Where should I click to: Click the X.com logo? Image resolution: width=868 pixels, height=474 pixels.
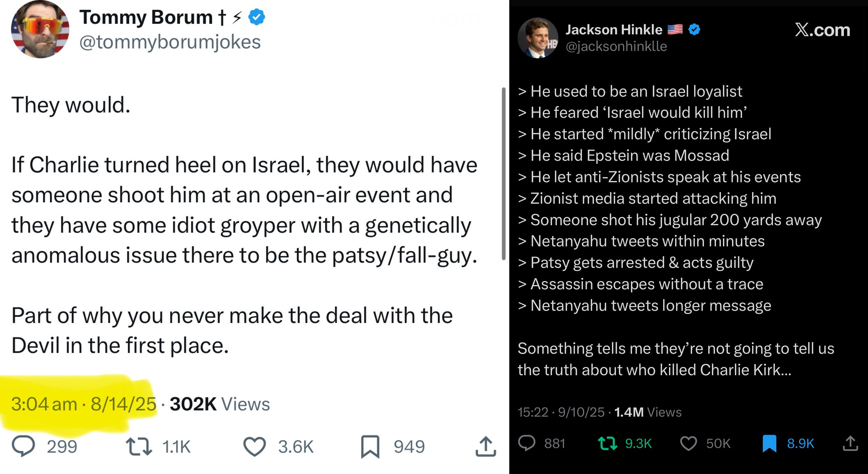tap(822, 30)
